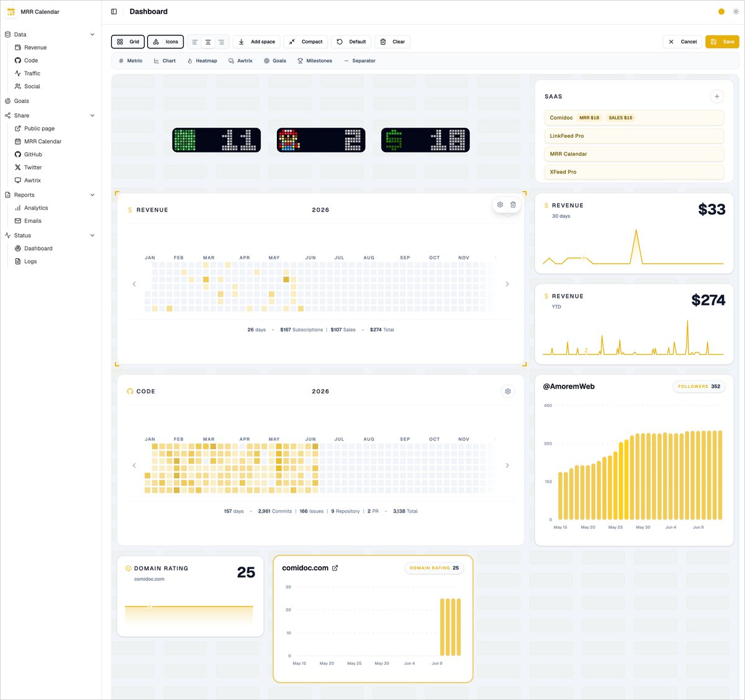The image size is (745, 700).
Task: Click the yellow accent color dot
Action: coord(721,12)
